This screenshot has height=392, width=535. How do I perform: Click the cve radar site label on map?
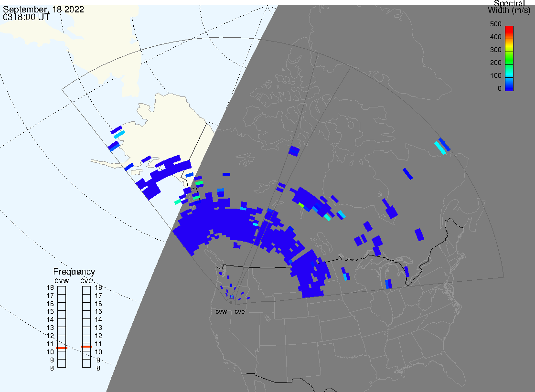coord(239,312)
